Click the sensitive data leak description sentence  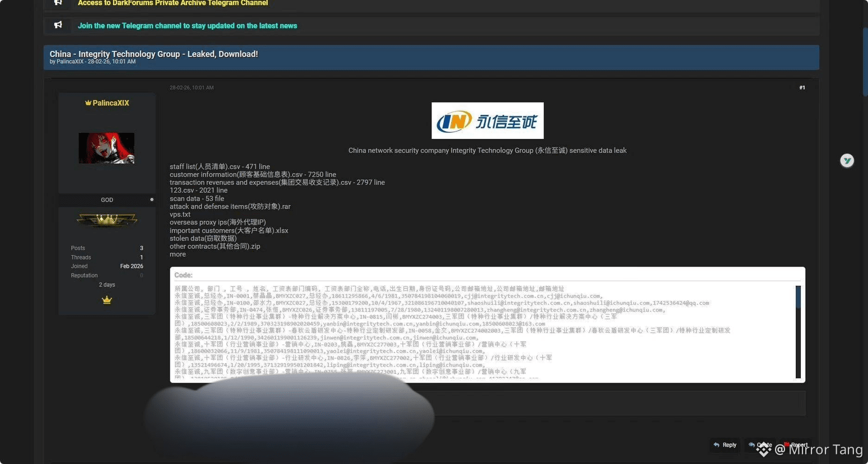click(x=488, y=151)
